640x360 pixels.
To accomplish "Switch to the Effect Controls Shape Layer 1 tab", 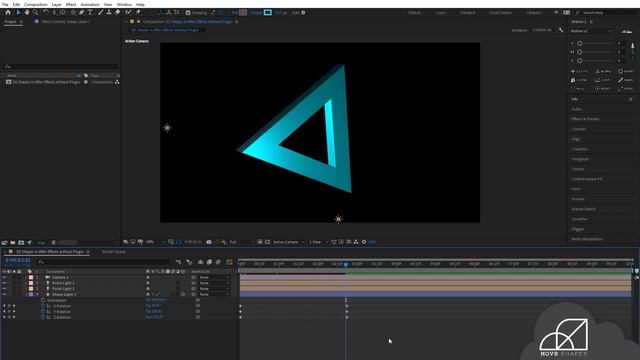I will tap(66, 22).
